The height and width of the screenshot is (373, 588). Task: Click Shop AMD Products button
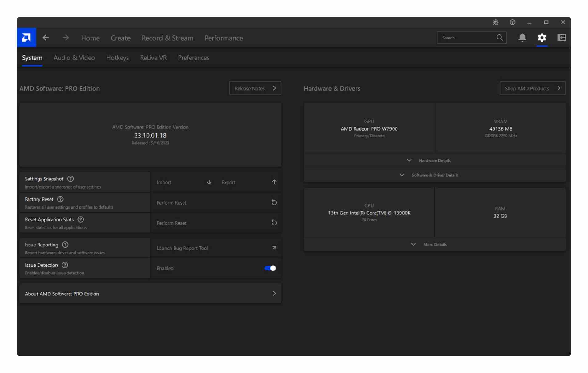point(532,88)
